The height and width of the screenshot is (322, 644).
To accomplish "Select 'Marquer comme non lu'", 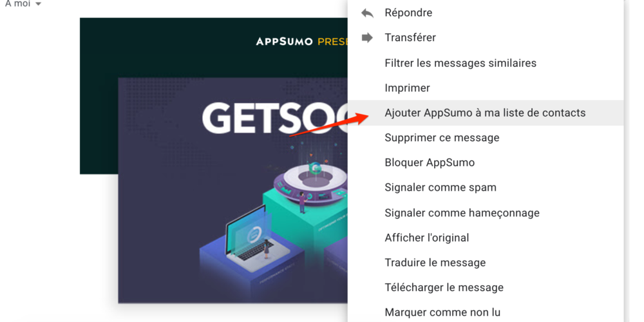I will (x=486, y=312).
